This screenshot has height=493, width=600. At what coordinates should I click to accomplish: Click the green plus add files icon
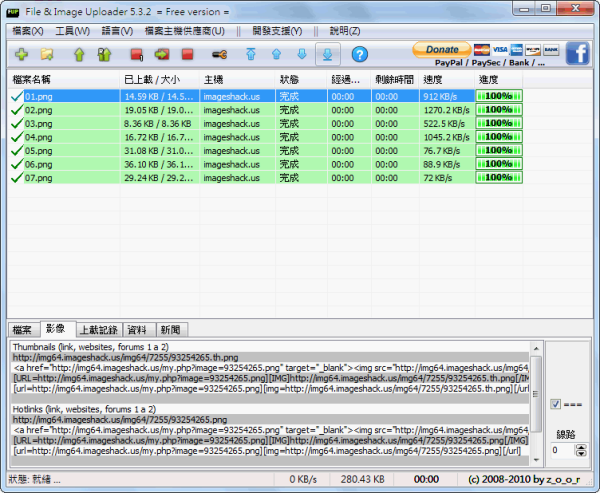click(x=22, y=54)
